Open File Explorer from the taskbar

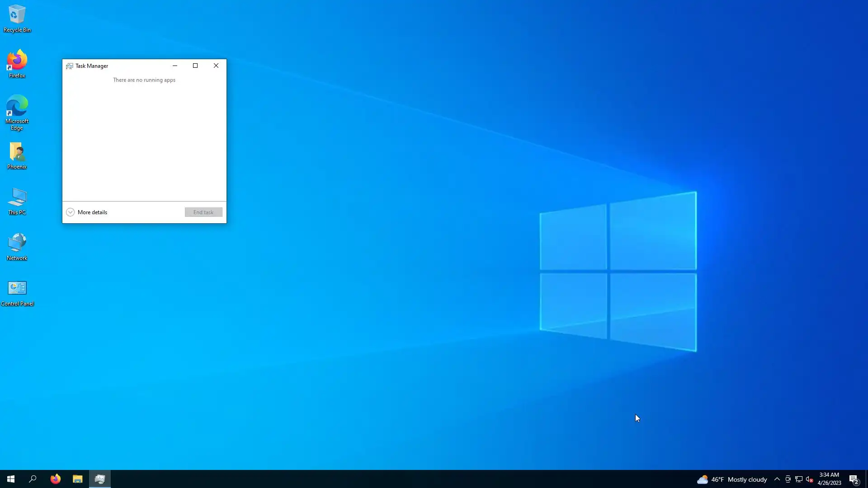[x=77, y=479]
